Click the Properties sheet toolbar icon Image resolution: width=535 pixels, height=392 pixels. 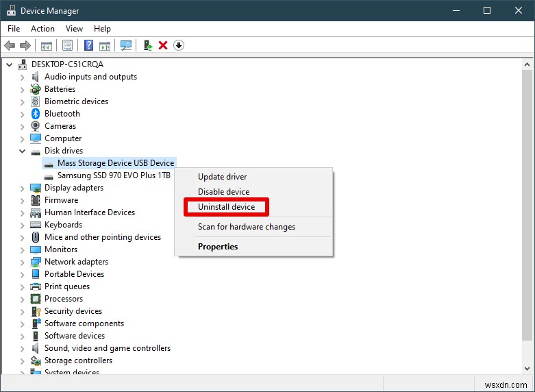coord(68,45)
